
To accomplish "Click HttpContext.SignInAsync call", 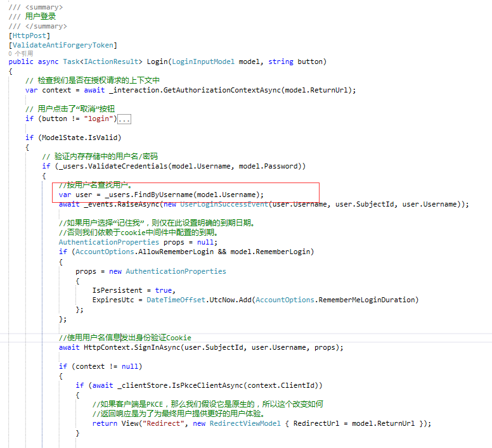I will point(132,348).
